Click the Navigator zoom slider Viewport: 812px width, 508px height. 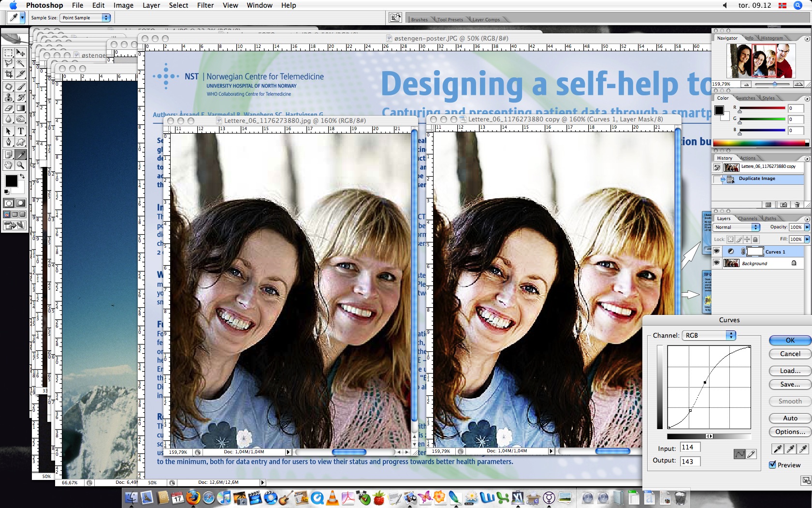775,84
